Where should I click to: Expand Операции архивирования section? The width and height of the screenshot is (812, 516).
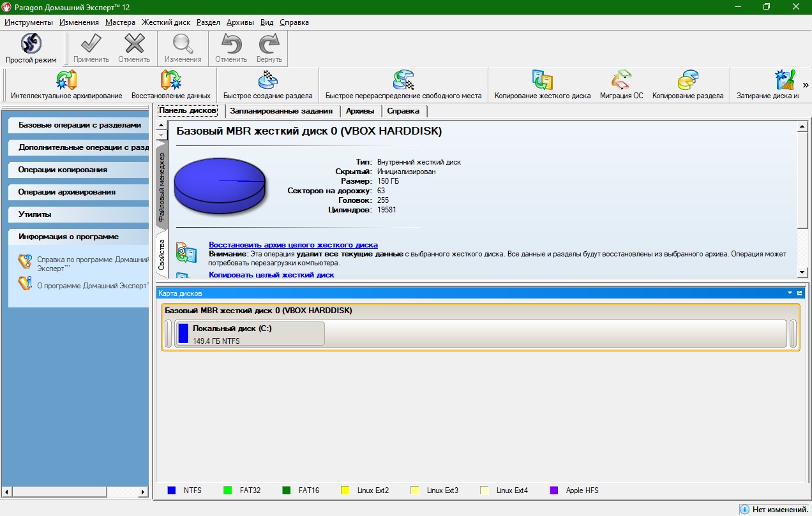click(79, 192)
